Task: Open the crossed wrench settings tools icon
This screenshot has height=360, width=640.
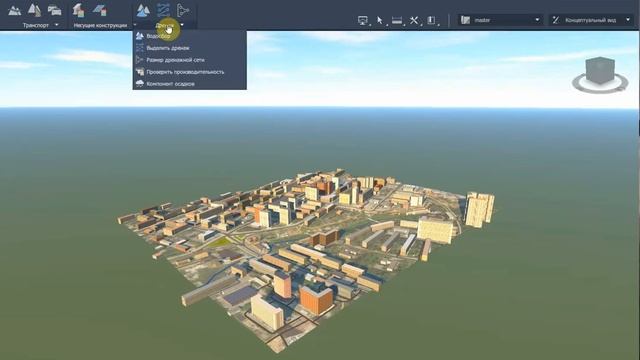Action: point(414,20)
